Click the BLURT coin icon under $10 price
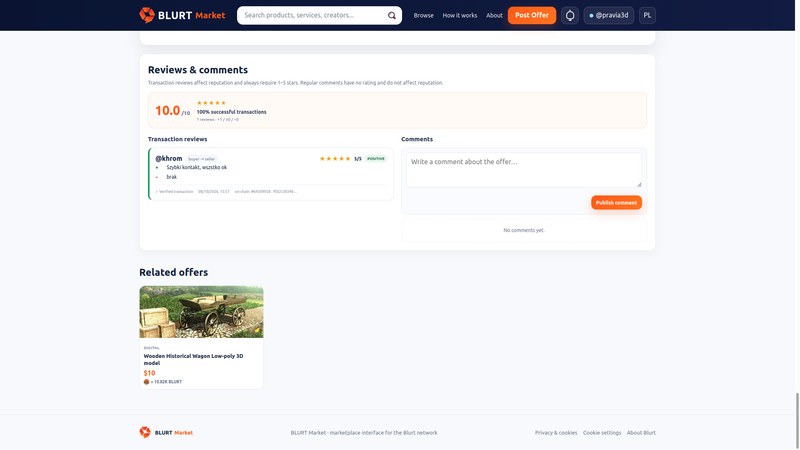 coord(146,382)
